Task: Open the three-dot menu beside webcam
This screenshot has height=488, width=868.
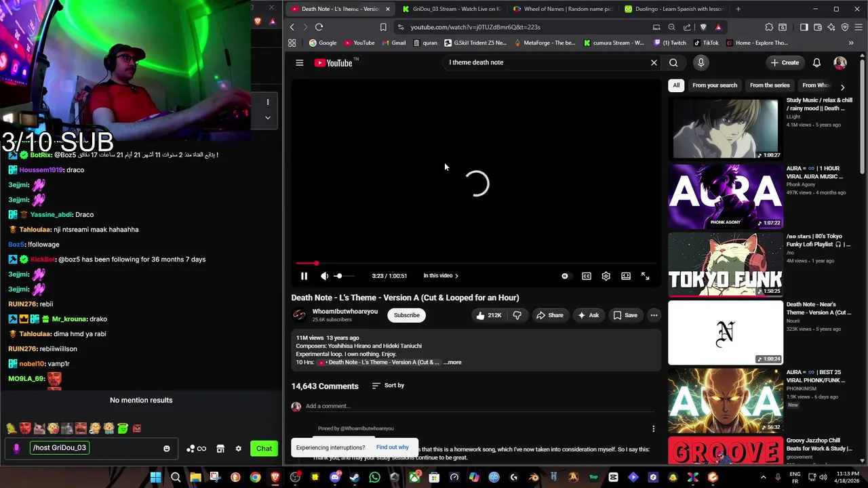Action: coord(268,102)
